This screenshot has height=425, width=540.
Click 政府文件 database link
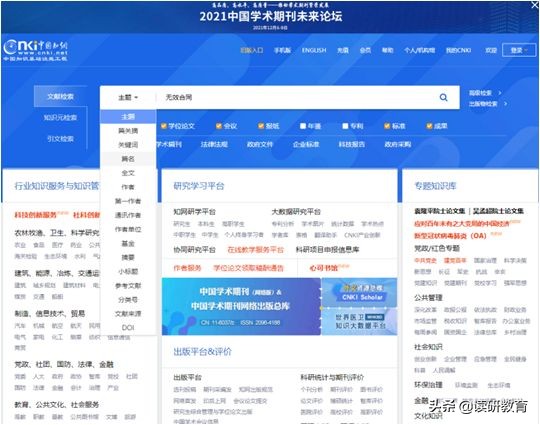point(260,144)
